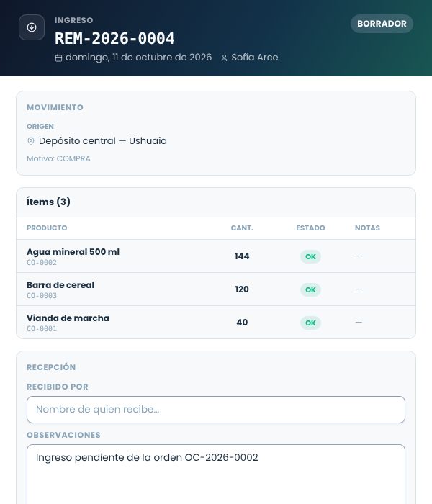Click the notes dash in Barra de cereal row
Screen dimensions: 432x504
(359, 289)
